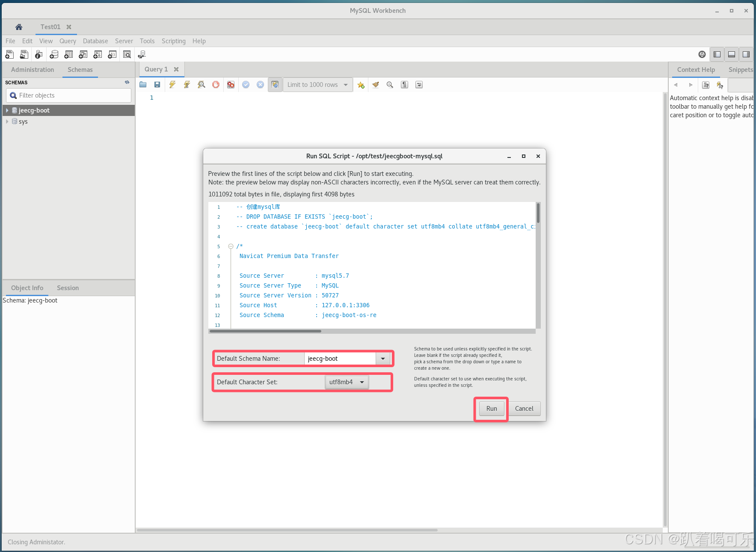
Task: Open a script file in Query 1
Action: coord(143,85)
